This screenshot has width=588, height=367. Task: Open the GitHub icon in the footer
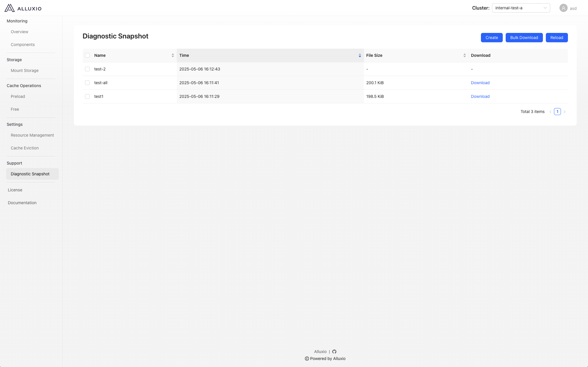tap(334, 352)
